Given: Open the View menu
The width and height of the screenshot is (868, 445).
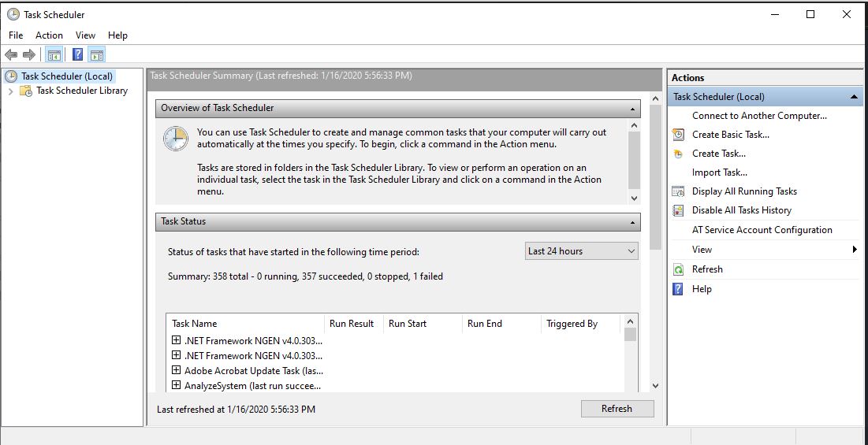Looking at the screenshot, I should click(85, 35).
